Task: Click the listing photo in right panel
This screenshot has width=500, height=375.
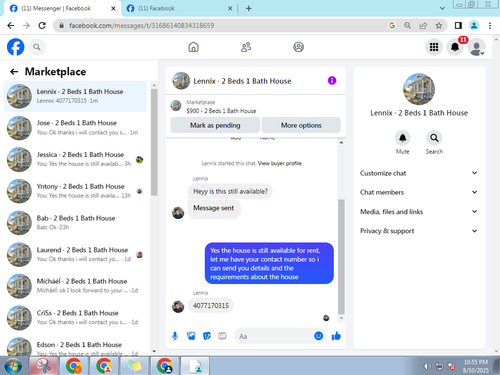Action: 419,89
